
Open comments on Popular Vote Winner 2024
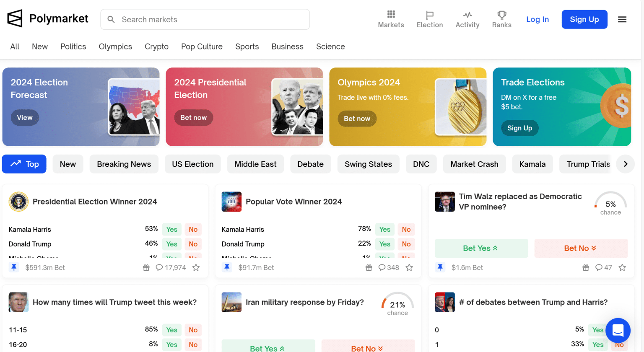(x=389, y=267)
